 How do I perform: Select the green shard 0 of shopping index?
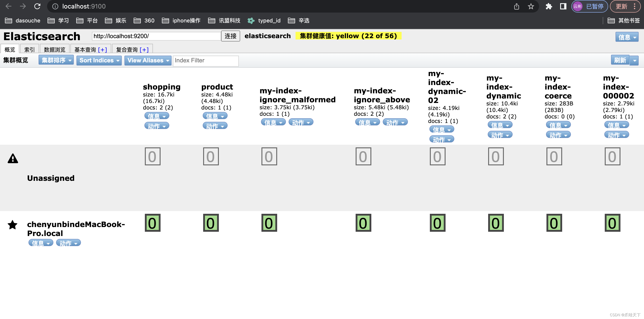(x=152, y=223)
